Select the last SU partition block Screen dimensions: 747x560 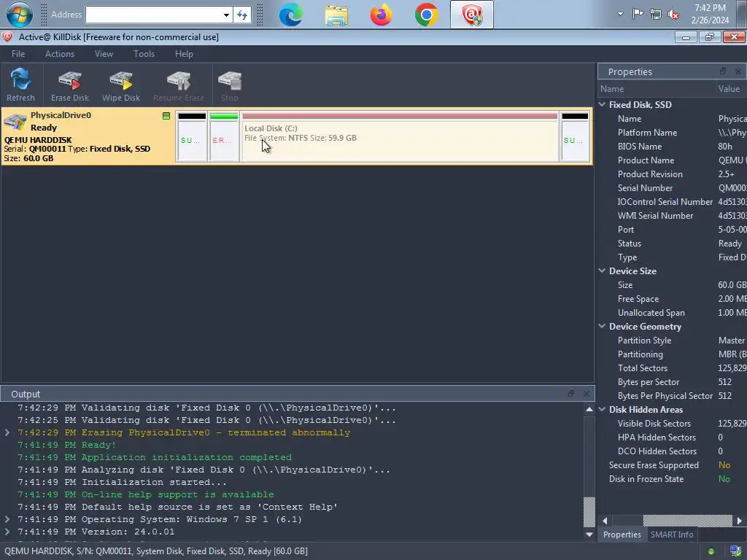(x=575, y=137)
